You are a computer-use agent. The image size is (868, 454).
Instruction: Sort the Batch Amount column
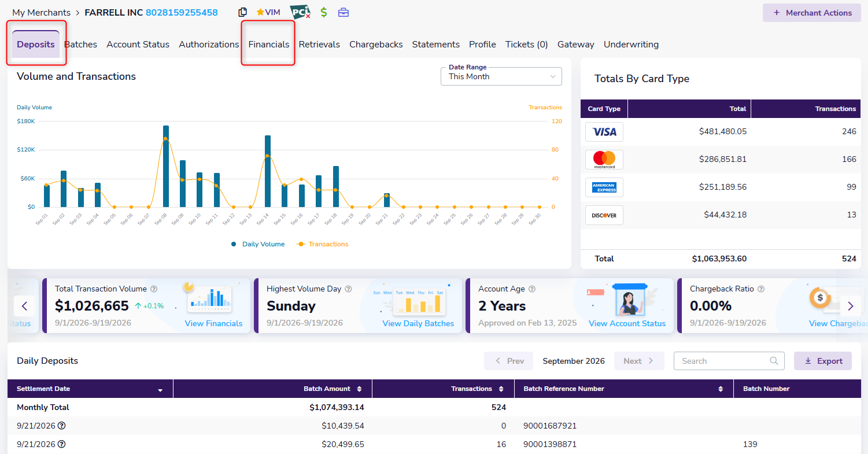(x=360, y=389)
